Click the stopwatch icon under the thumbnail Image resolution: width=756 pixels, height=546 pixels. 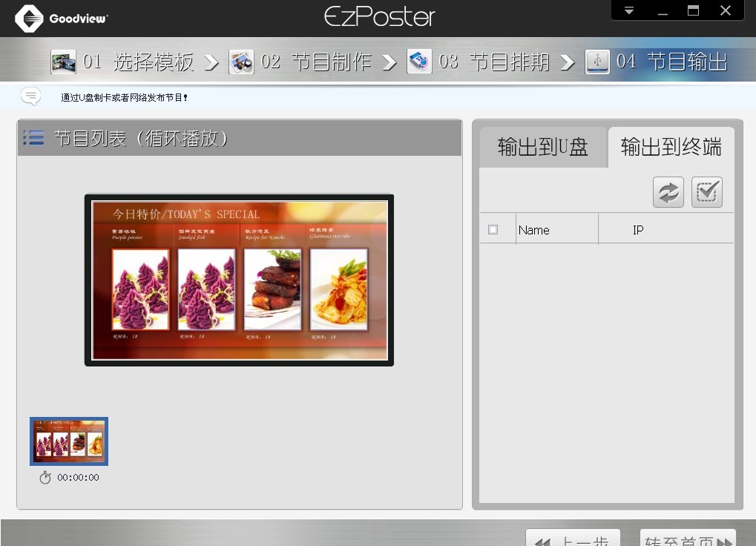tap(45, 478)
